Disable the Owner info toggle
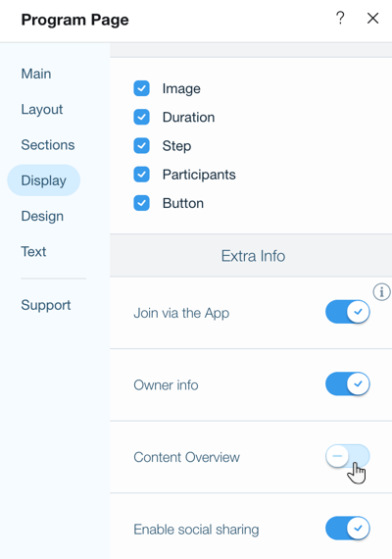 [x=348, y=384]
